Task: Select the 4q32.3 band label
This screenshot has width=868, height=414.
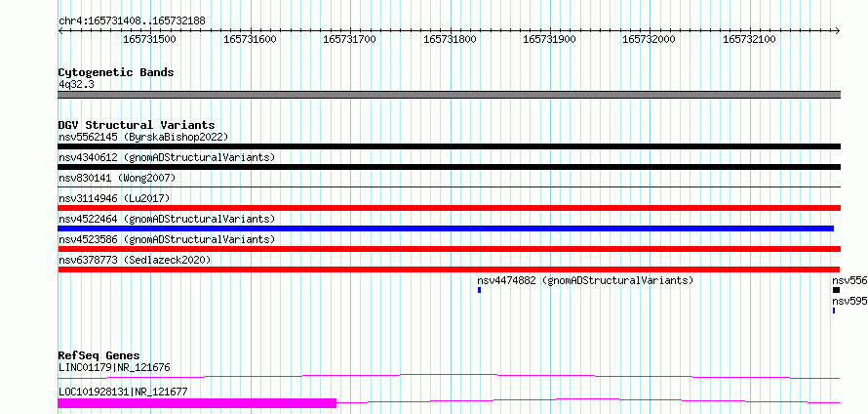Action: click(76, 84)
